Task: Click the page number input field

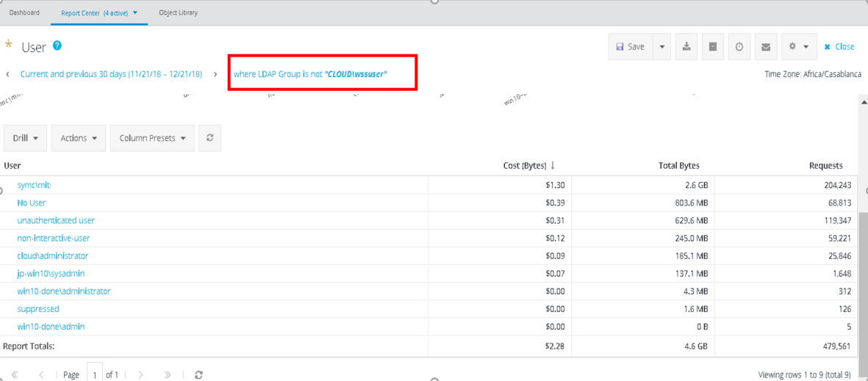Action: coord(95,373)
